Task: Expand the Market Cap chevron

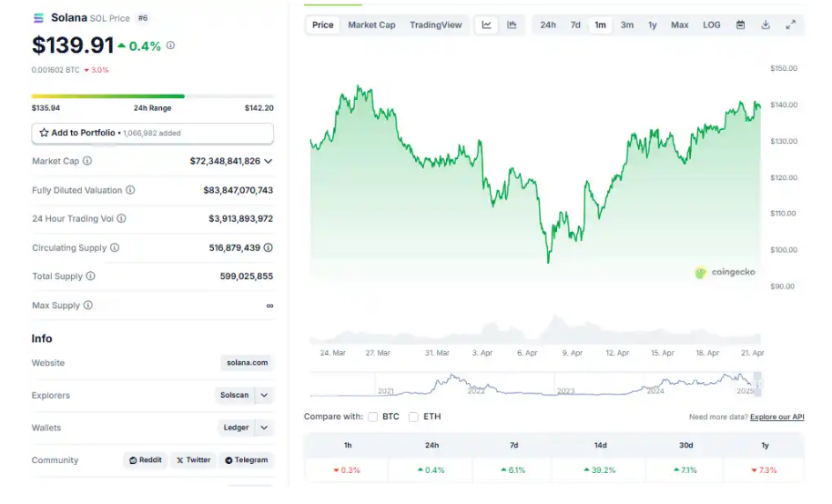Action: tap(268, 161)
